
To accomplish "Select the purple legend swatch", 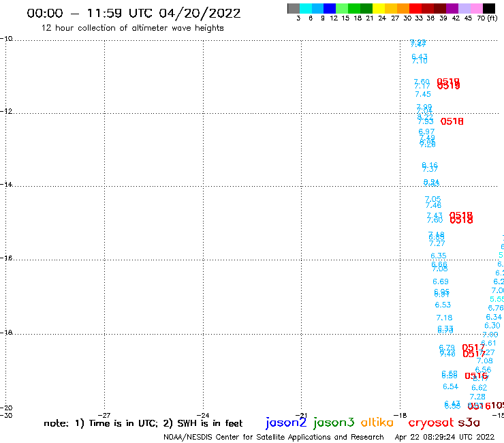I will (452, 8).
